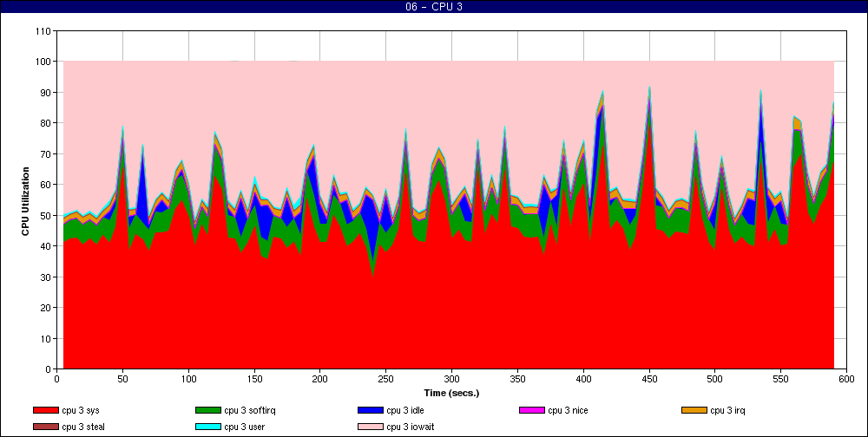Click the 30 value on the y-axis
The height and width of the screenshot is (437, 868).
47,277
